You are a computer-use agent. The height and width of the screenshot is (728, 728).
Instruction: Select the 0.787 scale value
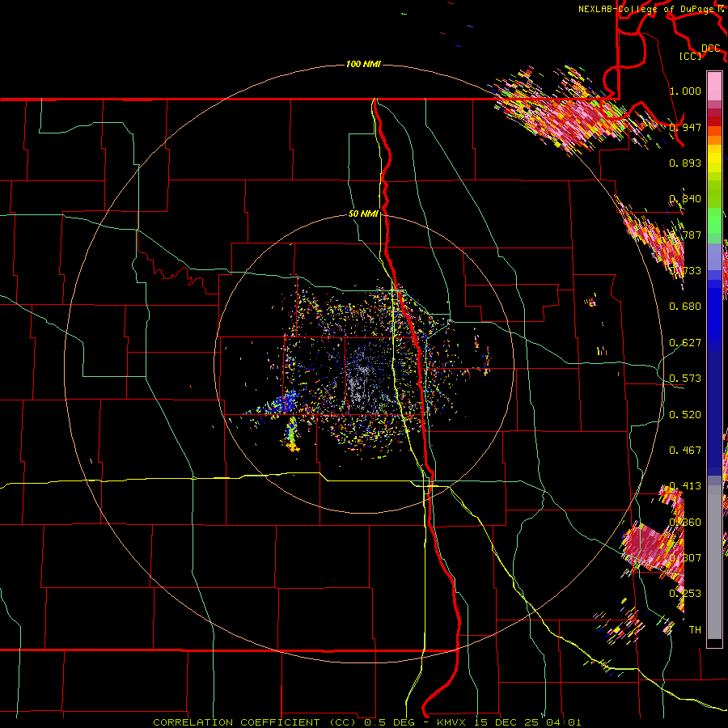[685, 235]
